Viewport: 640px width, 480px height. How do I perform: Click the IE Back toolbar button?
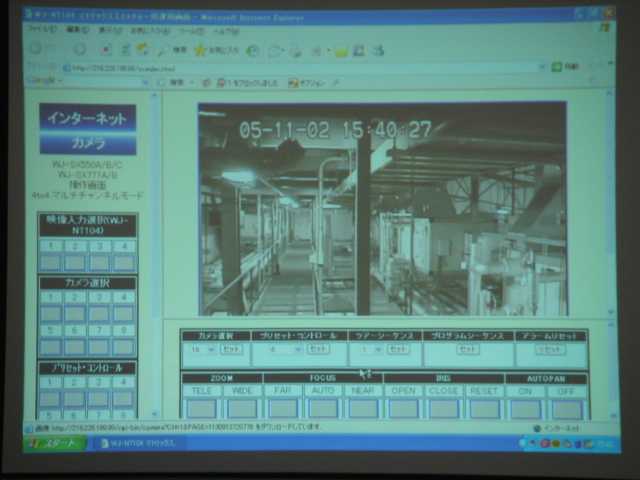pos(36,49)
